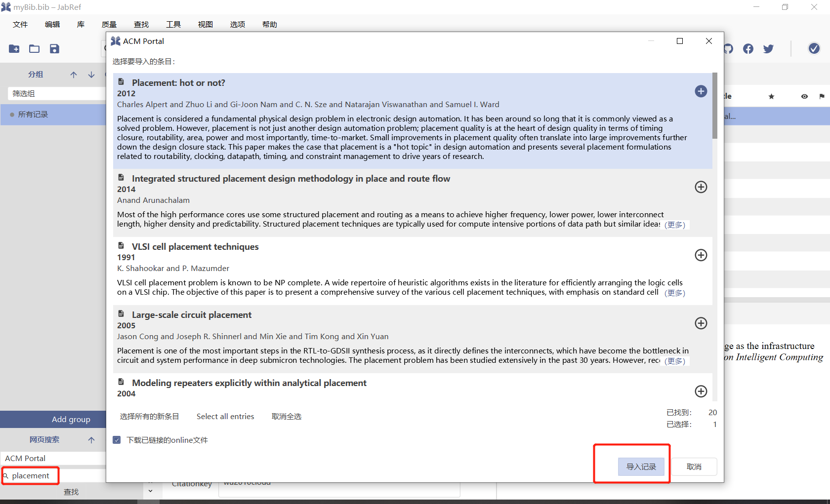Open the 工具 menu
The image size is (830, 504).
pos(173,24)
